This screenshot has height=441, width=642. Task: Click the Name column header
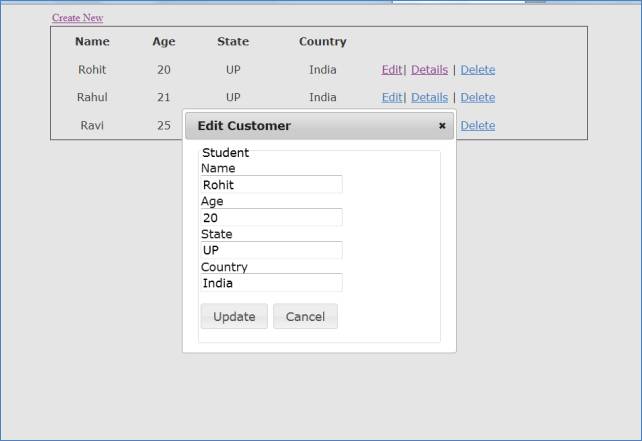[92, 42]
